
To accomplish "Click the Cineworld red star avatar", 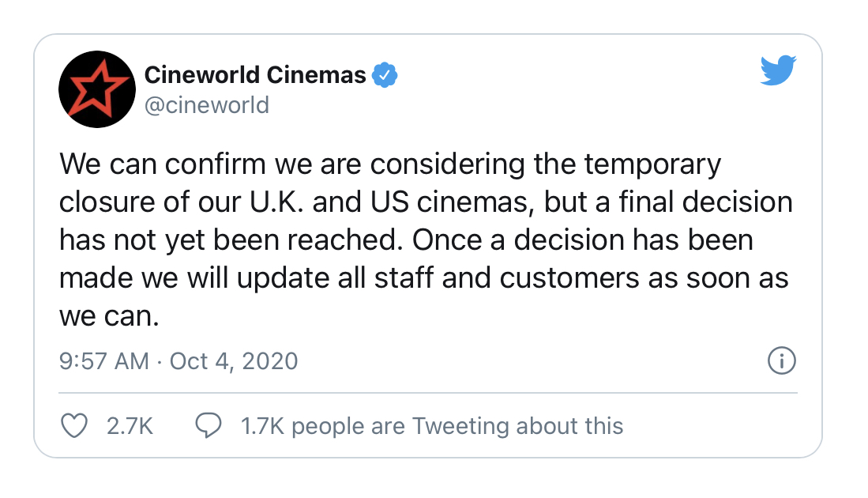I will [x=95, y=91].
